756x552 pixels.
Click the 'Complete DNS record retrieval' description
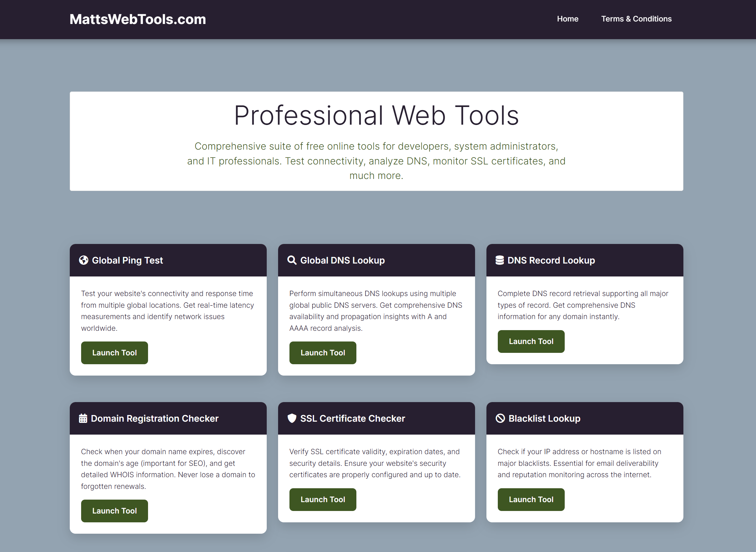(582, 305)
